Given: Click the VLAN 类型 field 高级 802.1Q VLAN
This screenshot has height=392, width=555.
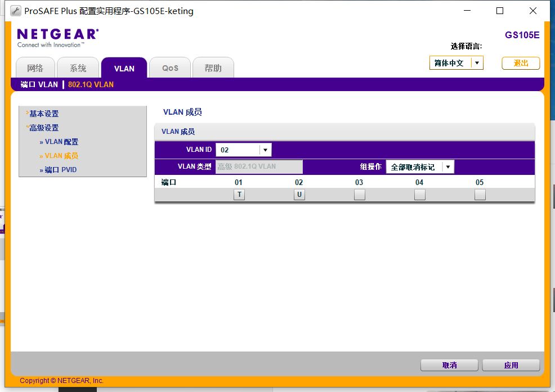Looking at the screenshot, I should click(x=259, y=166).
